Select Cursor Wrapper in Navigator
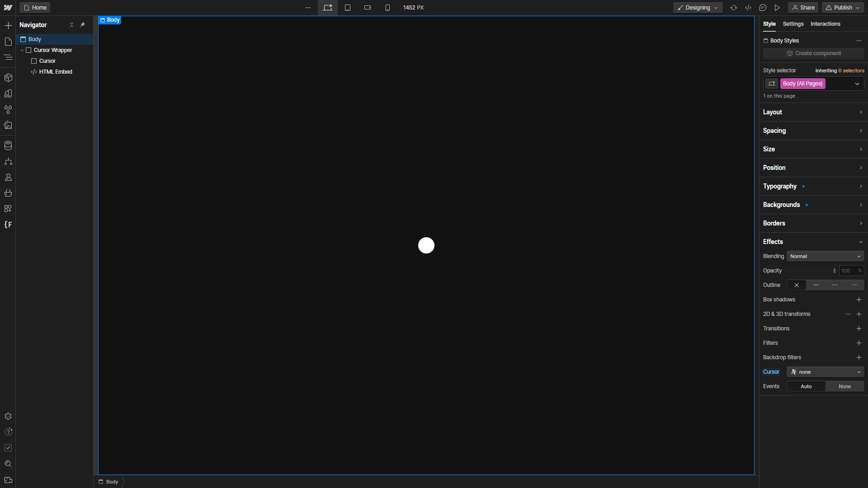868x488 pixels. [x=53, y=50]
